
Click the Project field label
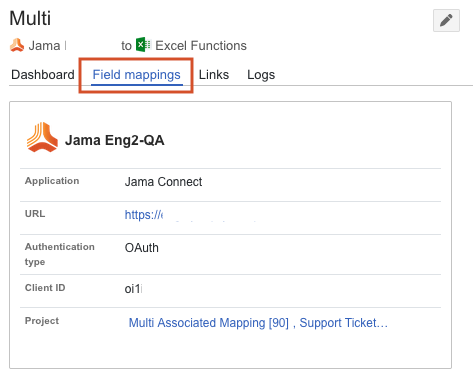[42, 321]
